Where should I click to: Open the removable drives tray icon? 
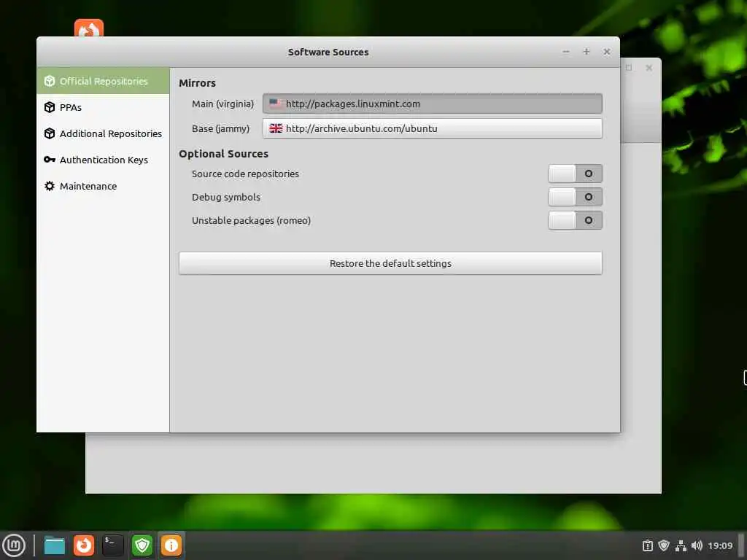[x=648, y=545]
